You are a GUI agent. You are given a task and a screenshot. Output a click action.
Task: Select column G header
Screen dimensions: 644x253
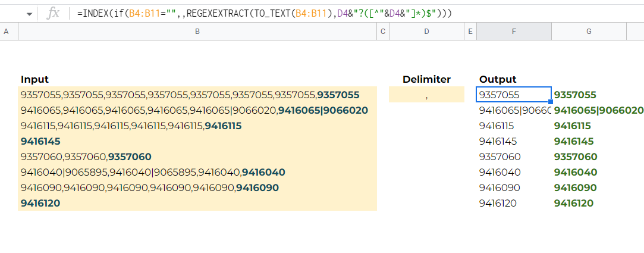tap(589, 32)
